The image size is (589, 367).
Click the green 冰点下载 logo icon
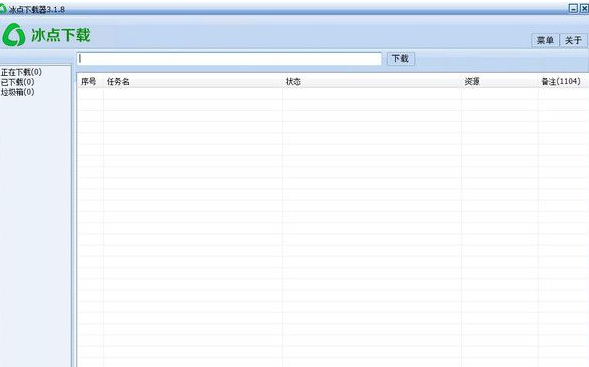[x=14, y=35]
